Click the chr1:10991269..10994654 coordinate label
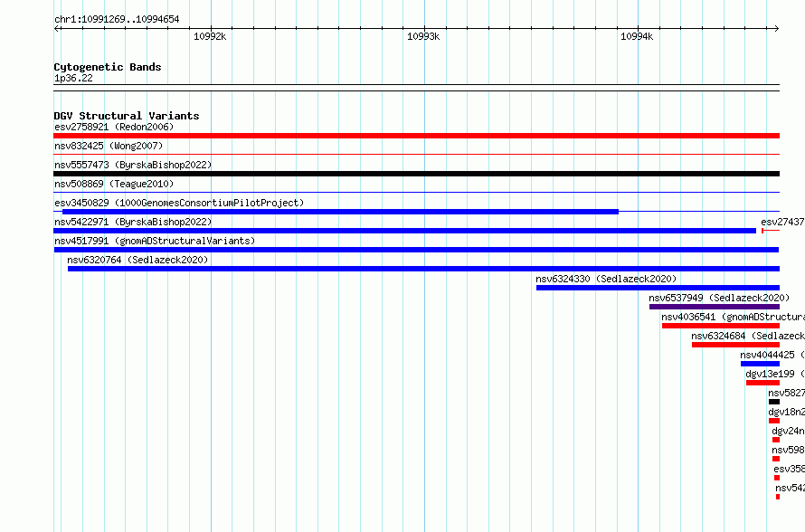The image size is (805, 532). point(117,20)
